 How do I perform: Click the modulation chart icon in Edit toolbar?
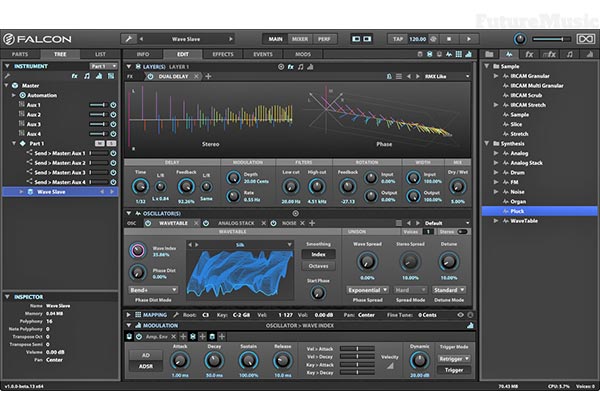469,54
